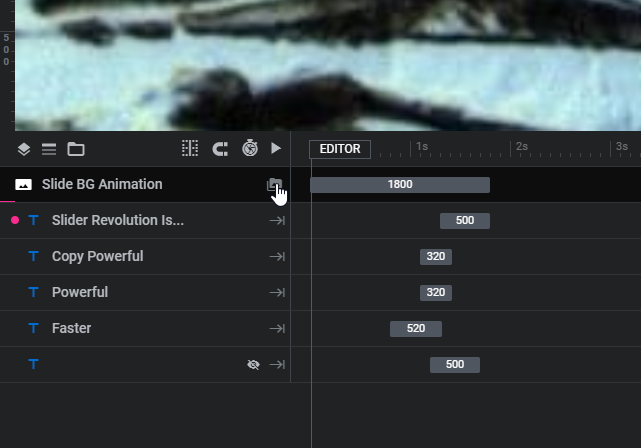Click the 3s mark on timeline ruler
The width and height of the screenshot is (641, 448).
tap(622, 146)
